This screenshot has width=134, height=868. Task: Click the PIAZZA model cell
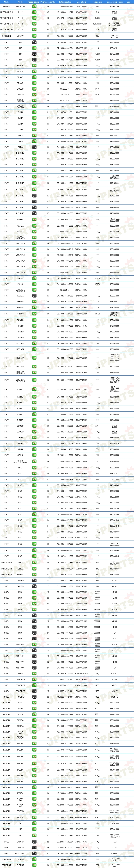[20, 674]
